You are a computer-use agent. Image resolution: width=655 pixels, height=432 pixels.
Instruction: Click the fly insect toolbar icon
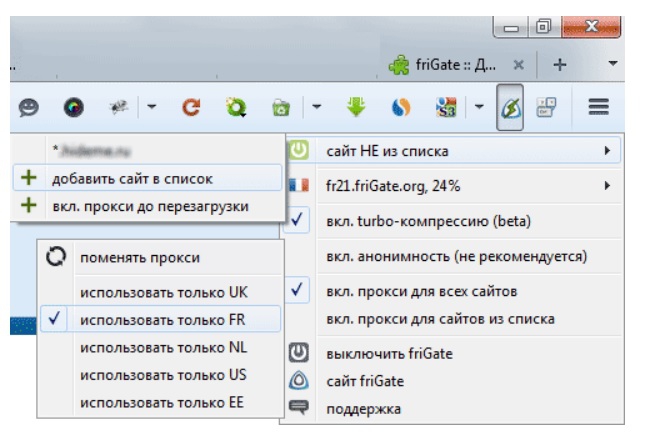tap(119, 107)
